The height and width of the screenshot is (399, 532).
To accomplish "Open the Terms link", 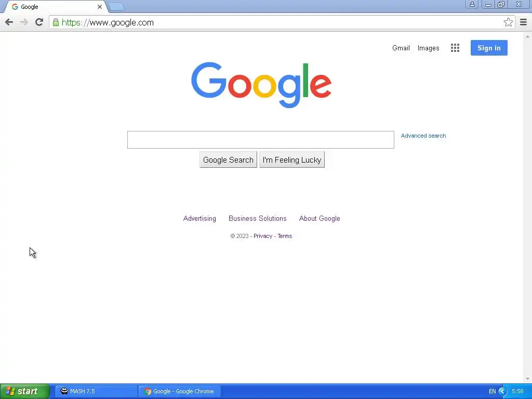I will tap(285, 236).
